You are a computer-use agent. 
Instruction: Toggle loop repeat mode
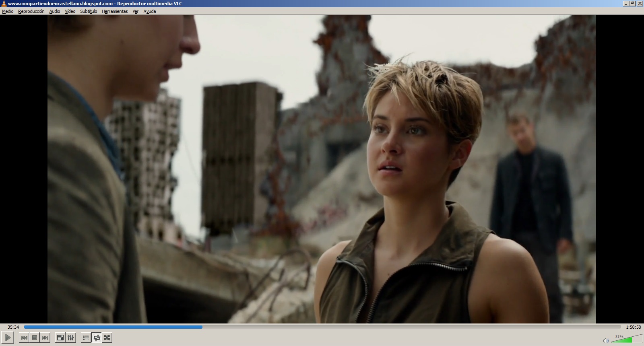click(97, 338)
